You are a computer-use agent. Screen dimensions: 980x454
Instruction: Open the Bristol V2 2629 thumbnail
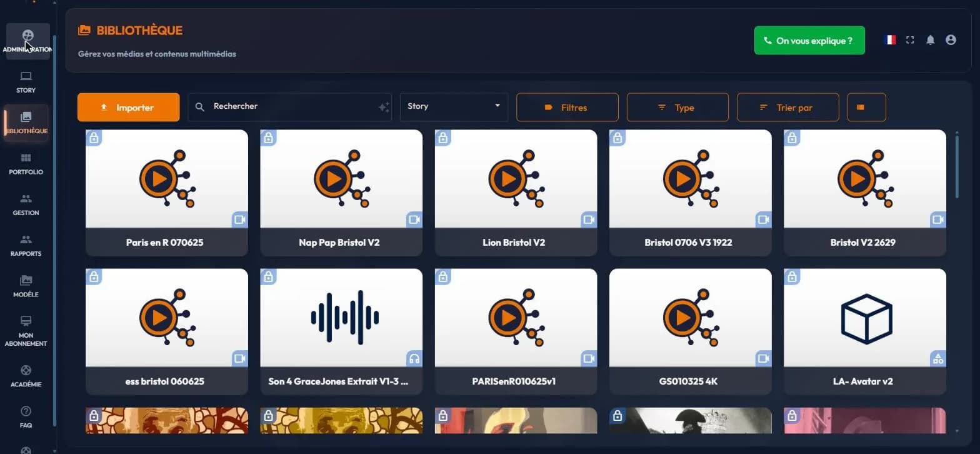[x=865, y=179]
